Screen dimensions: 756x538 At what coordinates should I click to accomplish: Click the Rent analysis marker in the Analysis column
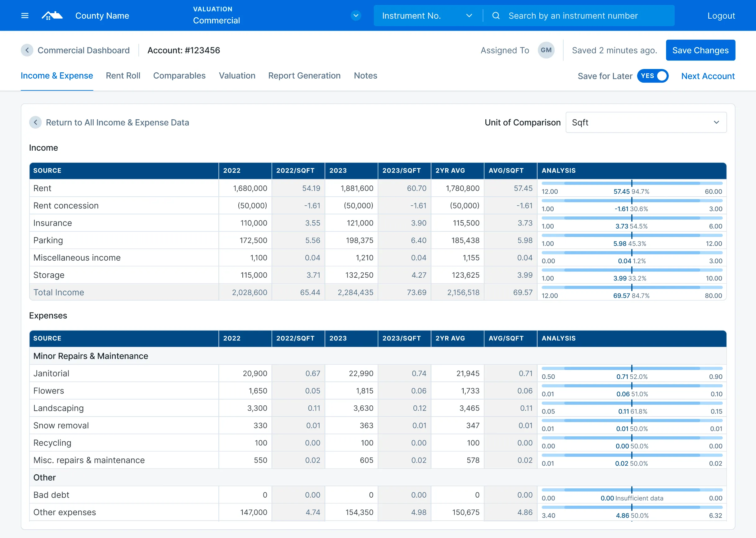(632, 183)
